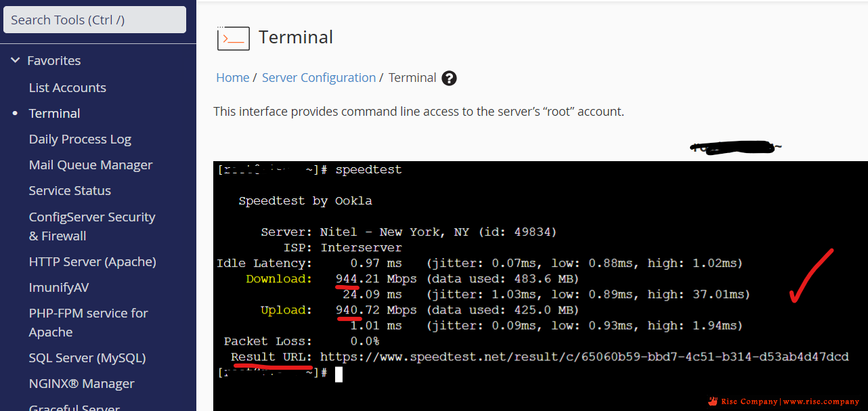Open Service Status in the sidebar
The width and height of the screenshot is (868, 411).
(70, 190)
